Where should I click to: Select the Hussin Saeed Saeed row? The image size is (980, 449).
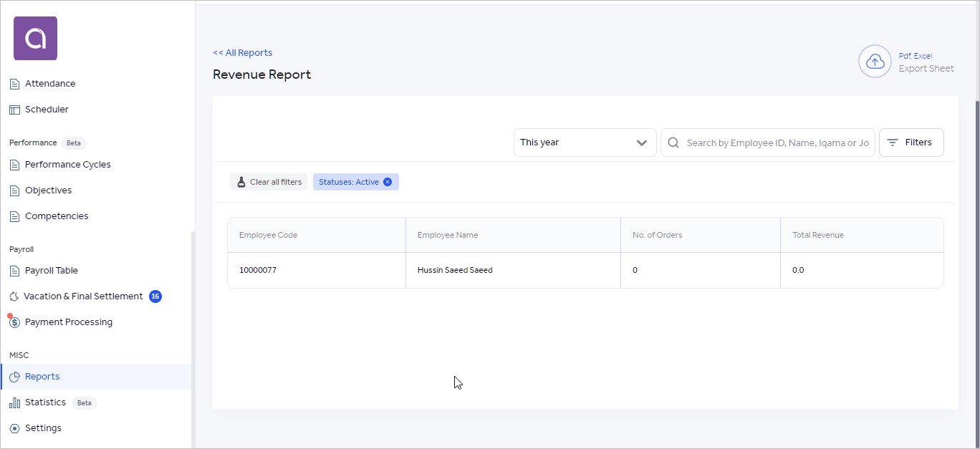pyautogui.click(x=455, y=271)
